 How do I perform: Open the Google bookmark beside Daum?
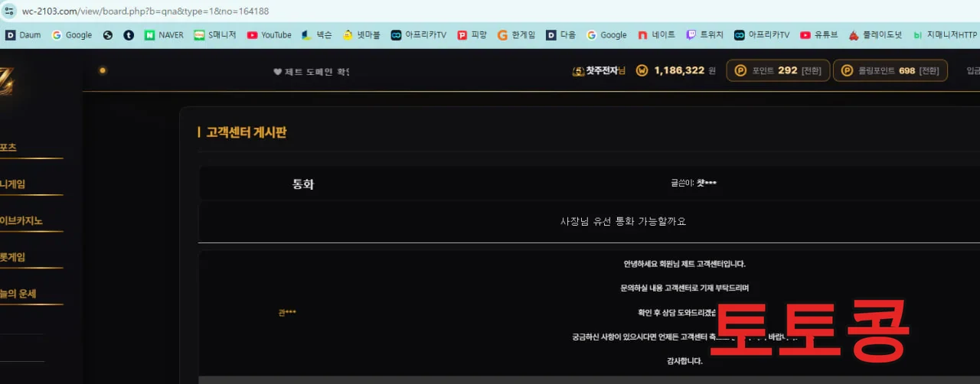click(x=71, y=34)
